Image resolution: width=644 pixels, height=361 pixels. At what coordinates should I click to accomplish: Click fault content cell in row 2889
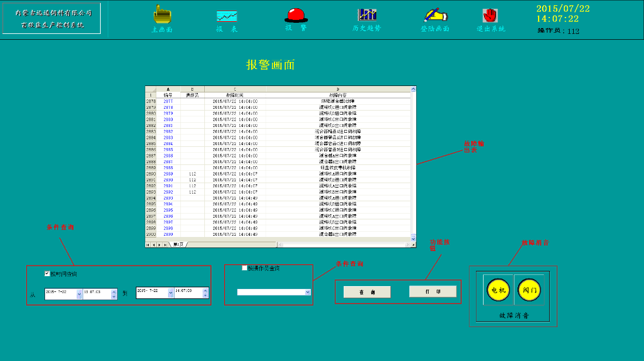(338, 168)
